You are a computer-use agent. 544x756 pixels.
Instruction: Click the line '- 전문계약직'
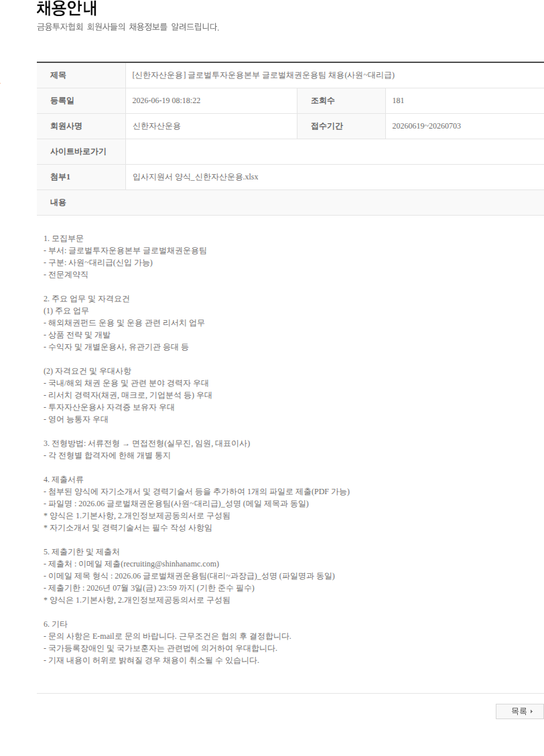(66, 275)
